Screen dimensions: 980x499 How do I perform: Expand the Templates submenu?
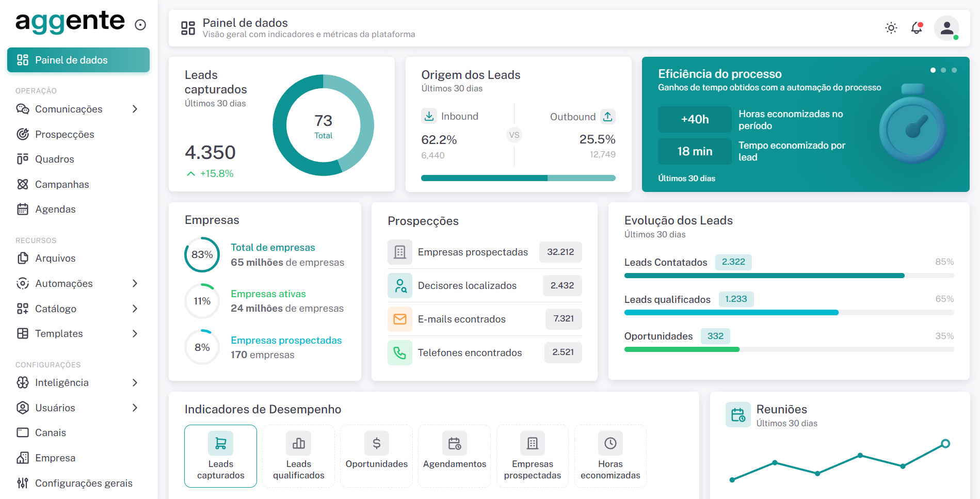135,333
